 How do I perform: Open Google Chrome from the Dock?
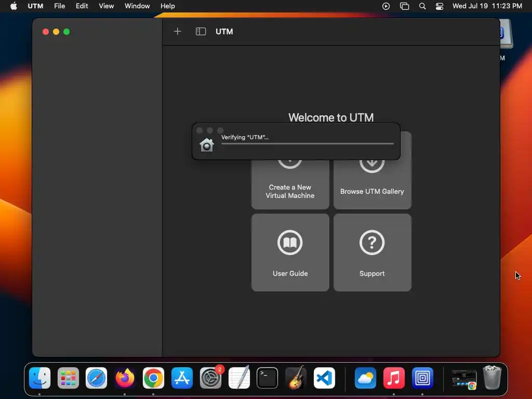[153, 378]
